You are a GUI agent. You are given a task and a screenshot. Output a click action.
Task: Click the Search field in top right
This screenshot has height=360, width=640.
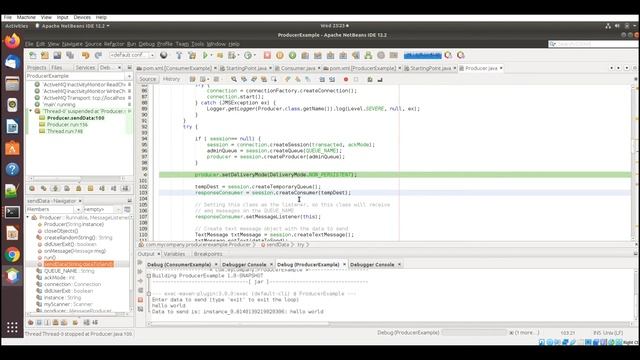pos(594,44)
